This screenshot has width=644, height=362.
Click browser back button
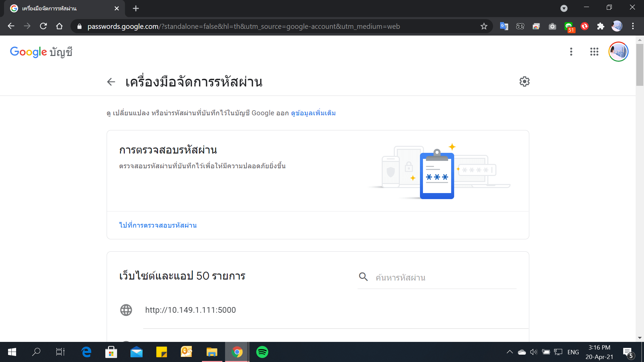point(11,26)
